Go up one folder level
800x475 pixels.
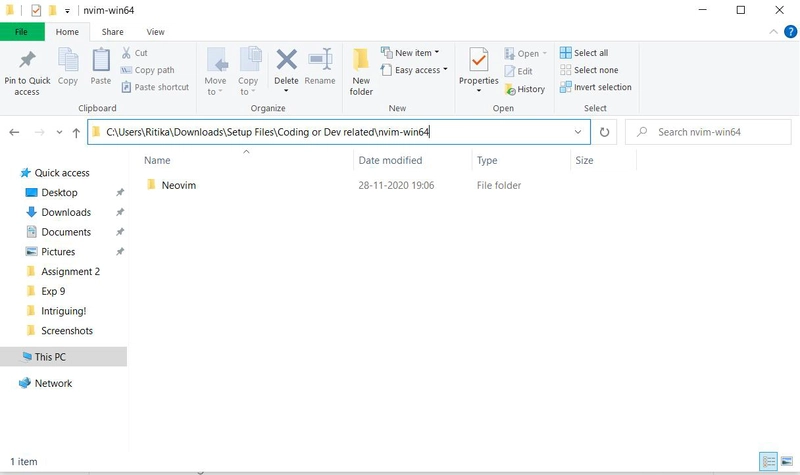[x=76, y=133]
